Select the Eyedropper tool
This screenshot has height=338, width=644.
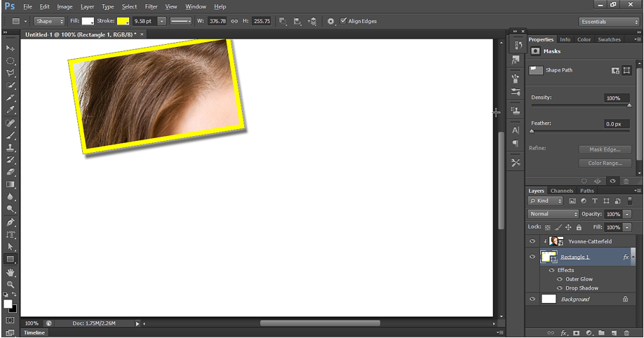(11, 109)
